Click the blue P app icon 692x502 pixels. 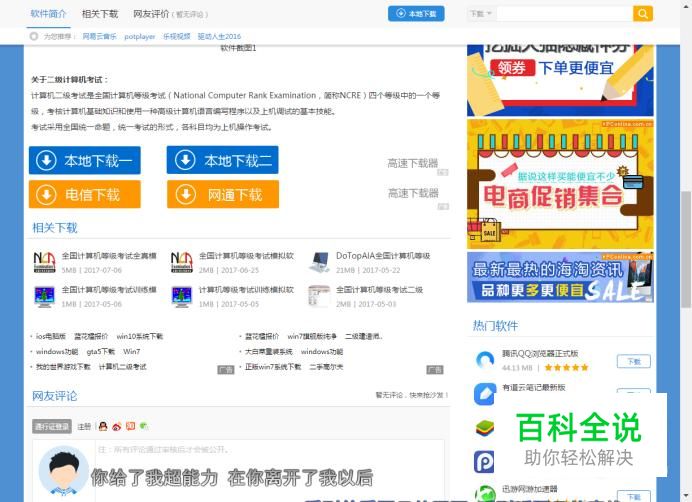[484, 462]
